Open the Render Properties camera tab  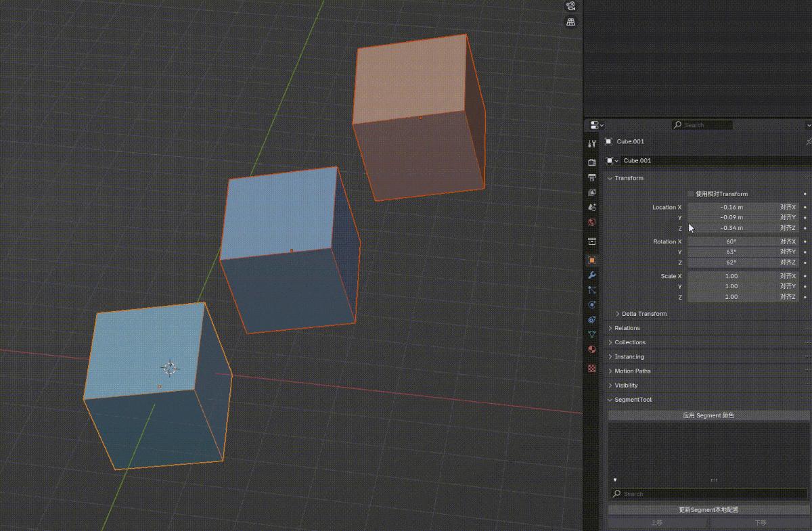point(591,162)
